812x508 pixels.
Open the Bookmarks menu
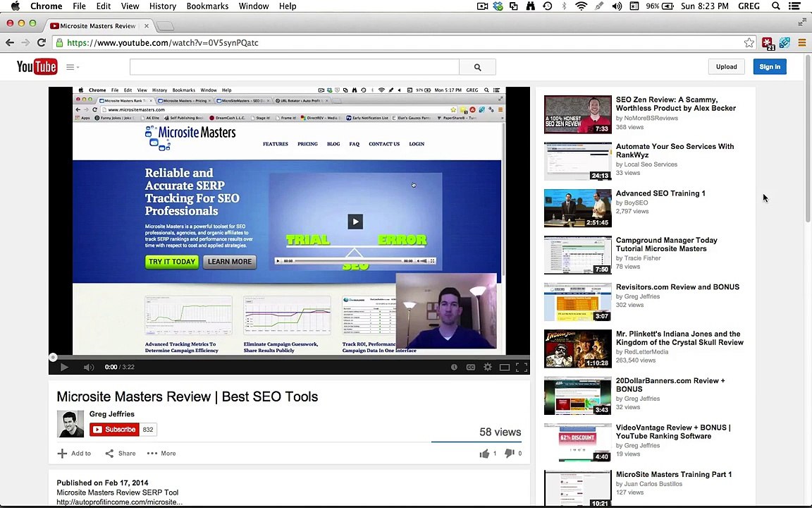coord(207,6)
